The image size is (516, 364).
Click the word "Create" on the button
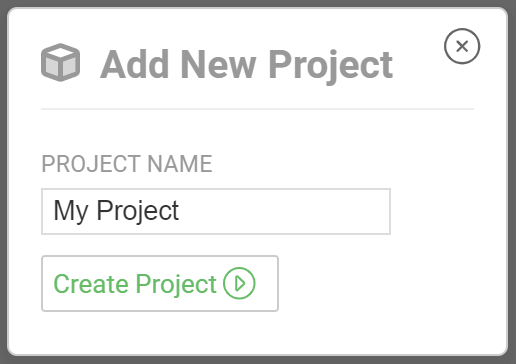pos(91,284)
